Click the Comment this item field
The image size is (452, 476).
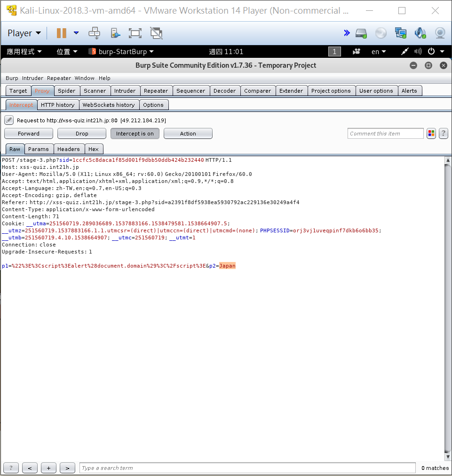pyautogui.click(x=385, y=134)
